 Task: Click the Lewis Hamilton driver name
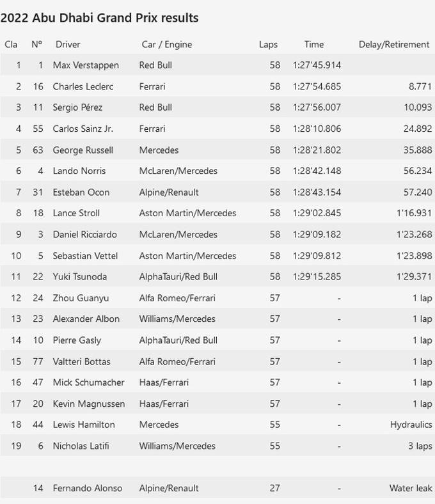click(84, 425)
